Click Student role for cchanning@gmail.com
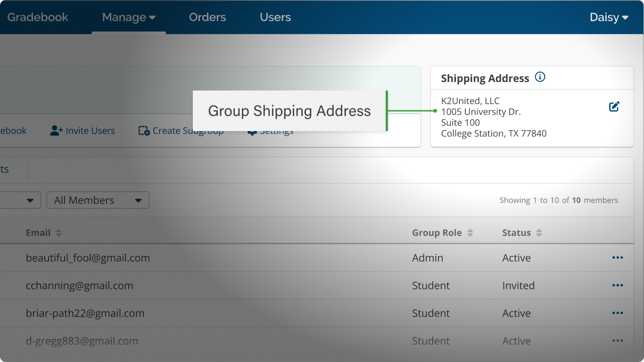 coord(431,286)
